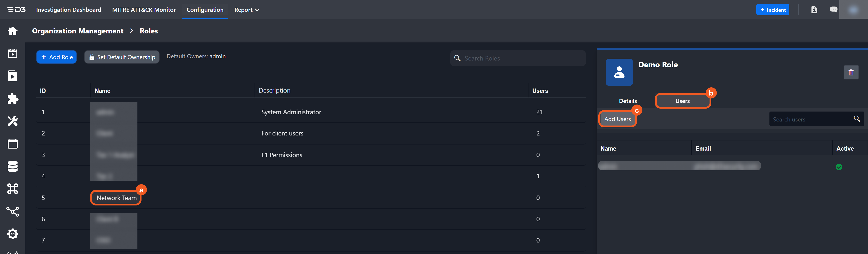The height and width of the screenshot is (254, 868).
Task: Click the Add Role button
Action: (x=57, y=57)
